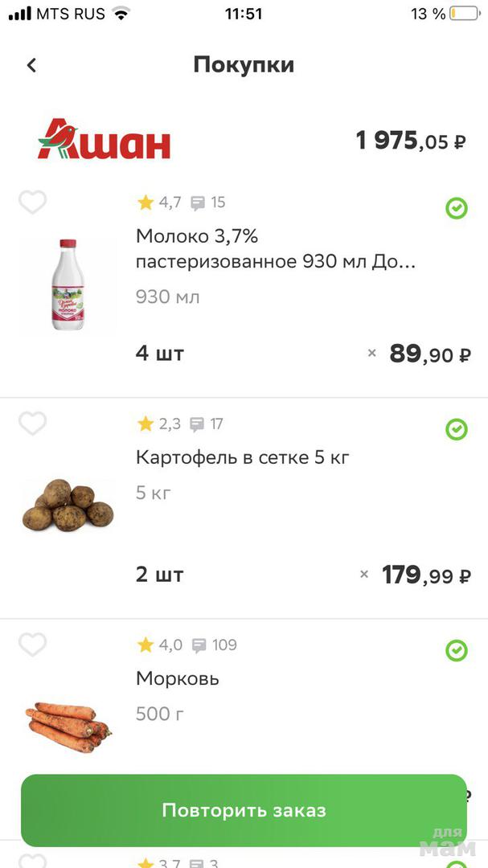Open the Auchan store logo
This screenshot has width=488, height=868.
[x=104, y=140]
